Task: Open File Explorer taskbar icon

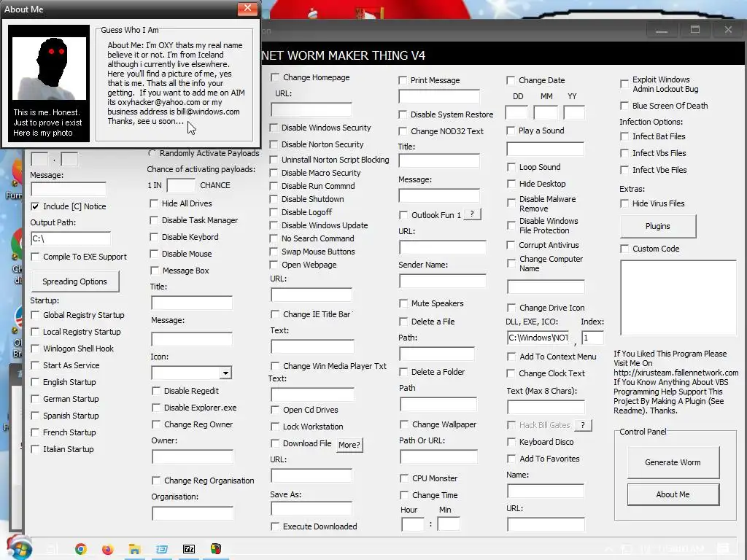Action: 134,549
